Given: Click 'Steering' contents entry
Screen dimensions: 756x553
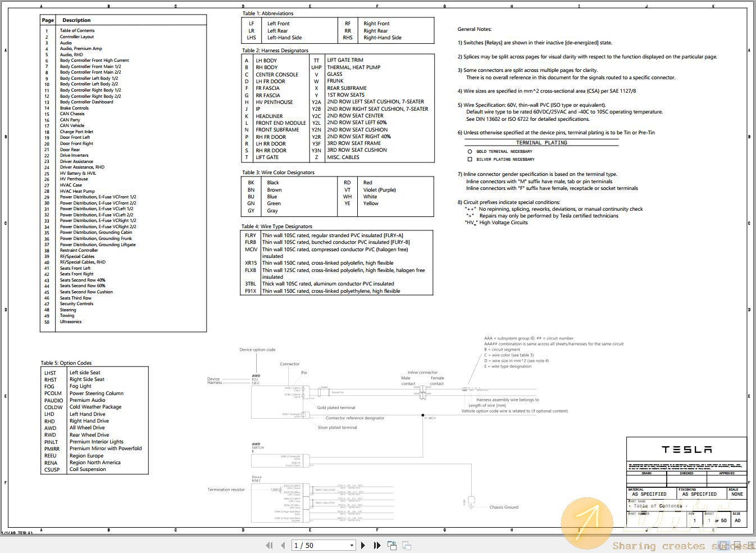Looking at the screenshot, I should [68, 310].
